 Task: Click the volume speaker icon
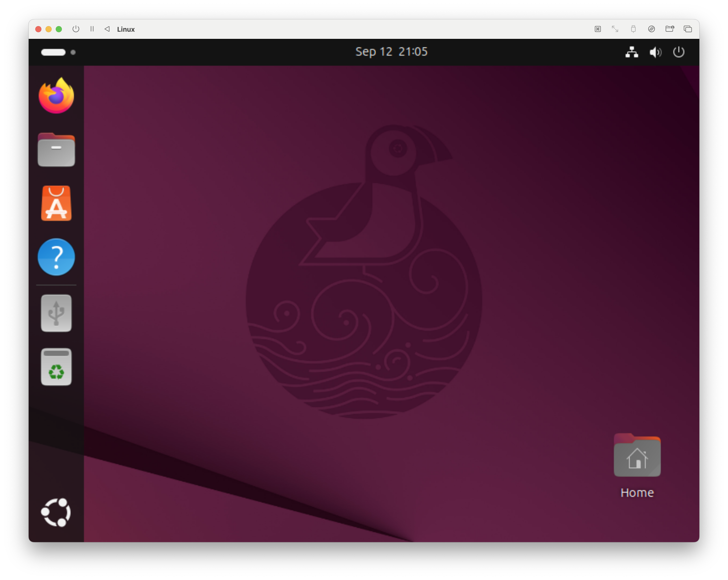(x=655, y=52)
